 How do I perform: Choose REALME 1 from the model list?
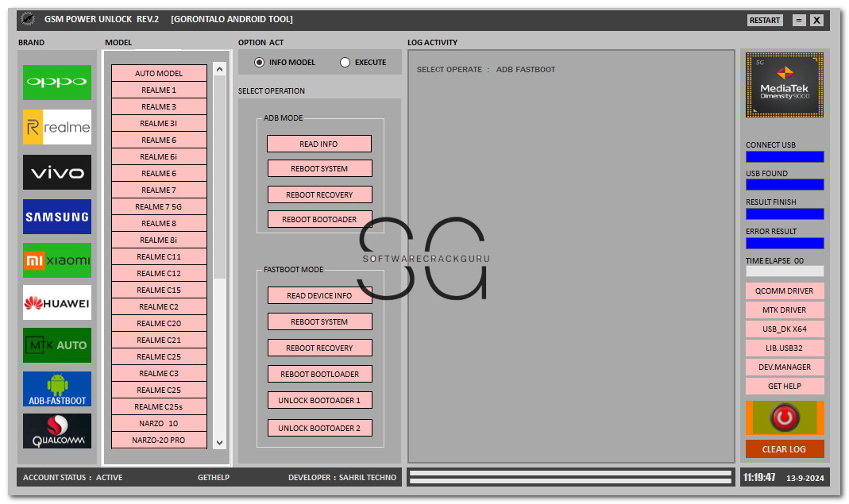[159, 90]
